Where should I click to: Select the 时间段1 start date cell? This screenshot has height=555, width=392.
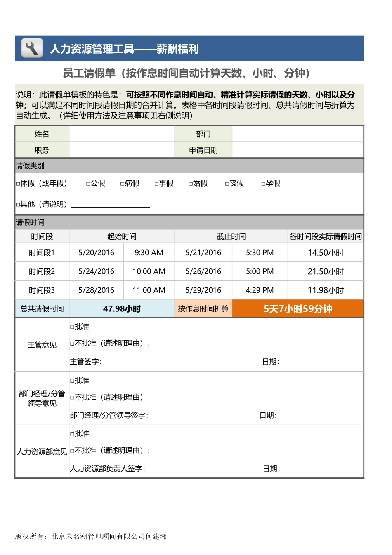click(96, 252)
